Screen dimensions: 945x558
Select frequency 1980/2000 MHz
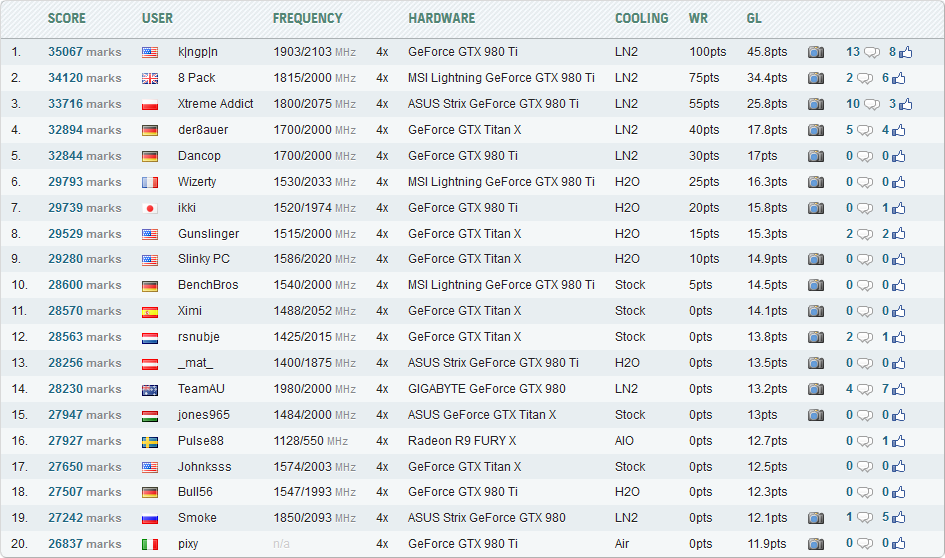pos(315,389)
